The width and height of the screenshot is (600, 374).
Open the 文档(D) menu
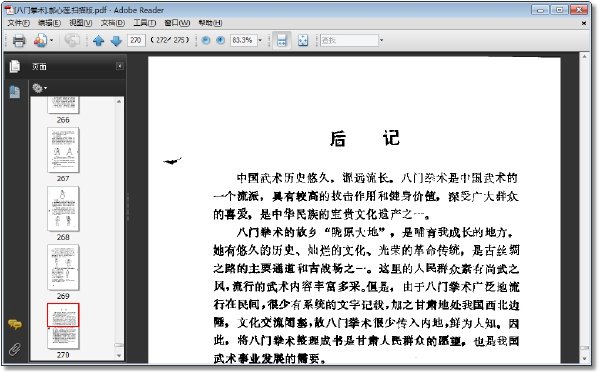click(x=112, y=23)
